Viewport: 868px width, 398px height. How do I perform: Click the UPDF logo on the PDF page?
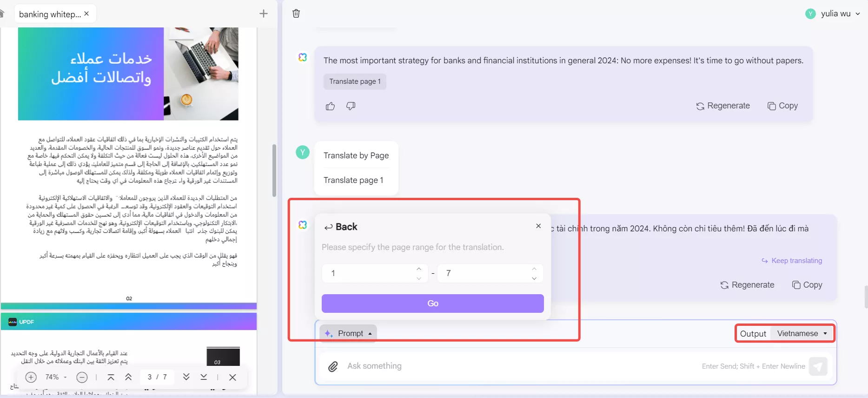pos(21,322)
